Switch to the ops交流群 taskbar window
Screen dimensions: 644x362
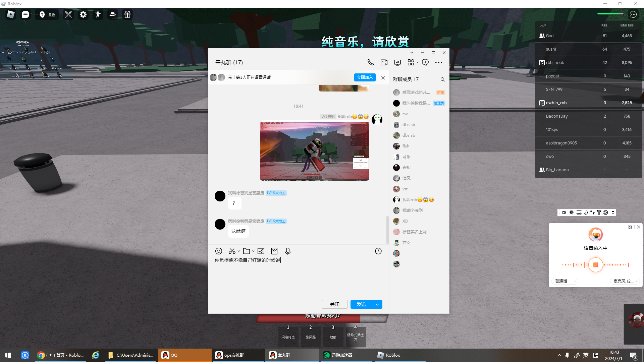tap(238, 355)
